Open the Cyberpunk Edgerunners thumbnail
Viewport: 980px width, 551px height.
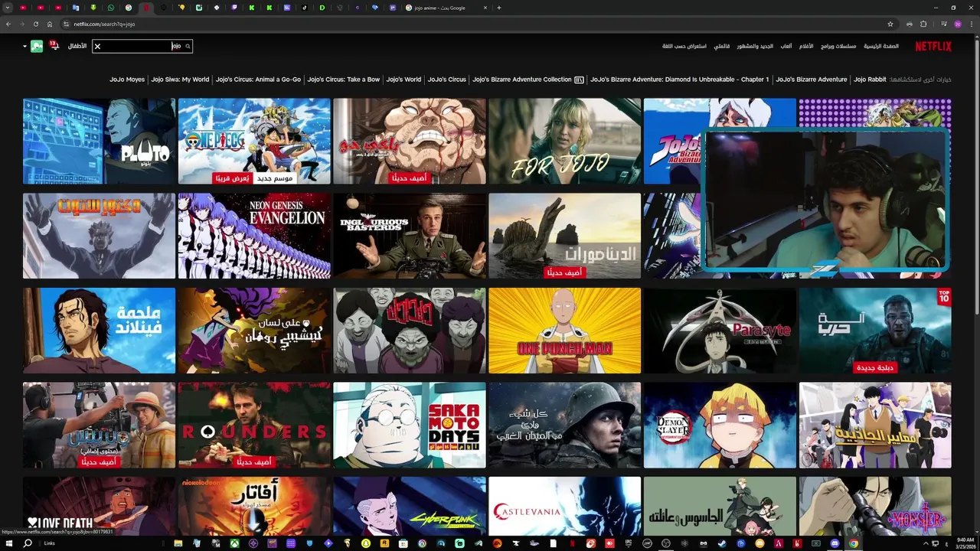click(410, 506)
